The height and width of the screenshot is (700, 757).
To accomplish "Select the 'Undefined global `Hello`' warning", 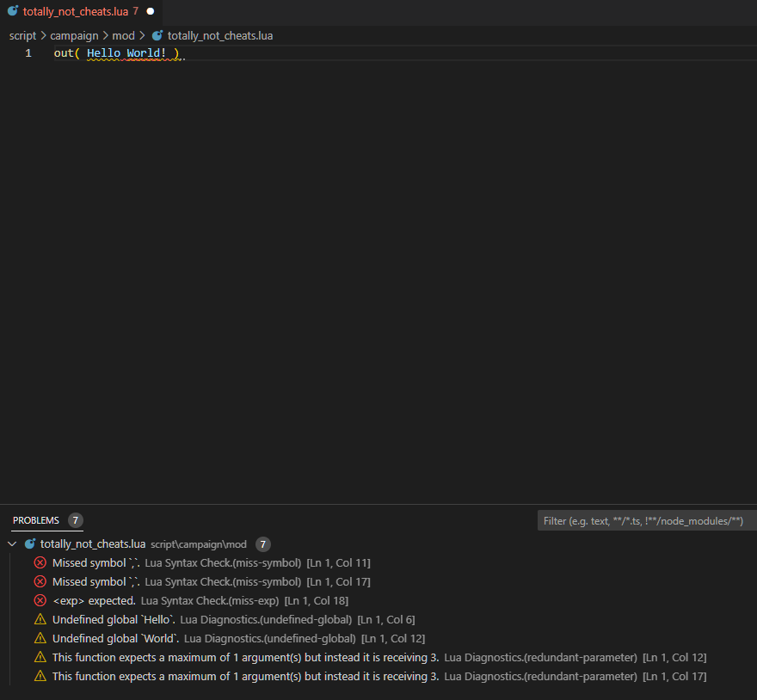I will pyautogui.click(x=378, y=619).
